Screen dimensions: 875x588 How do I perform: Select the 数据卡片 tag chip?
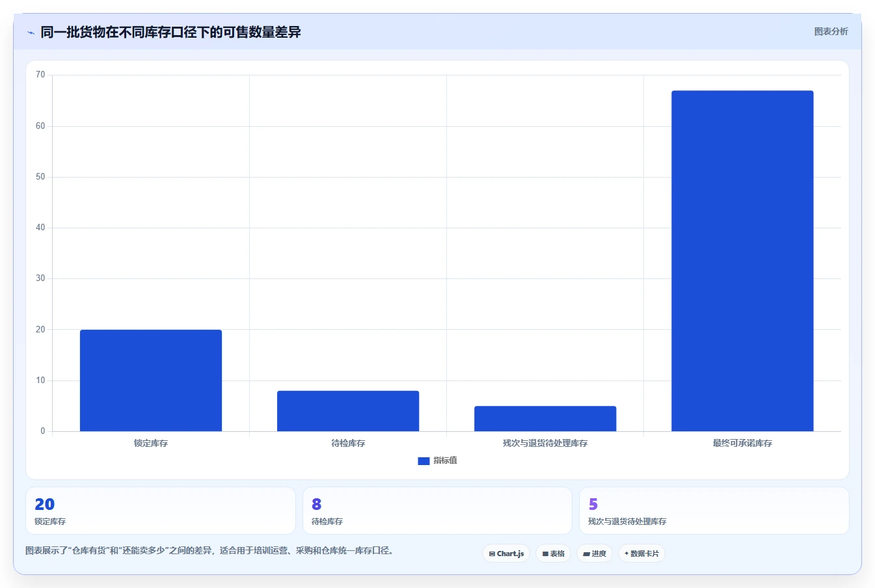(x=641, y=554)
